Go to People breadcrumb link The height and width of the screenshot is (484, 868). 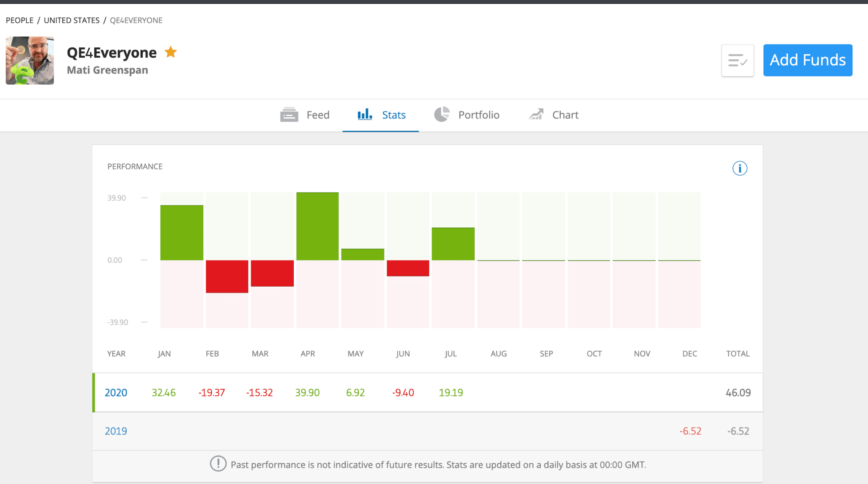click(x=19, y=20)
